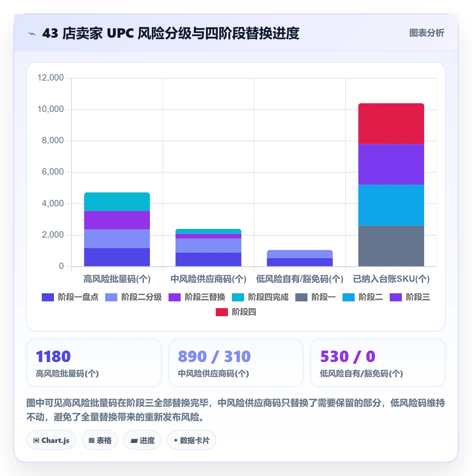Toggle the red 阶段四 legend swatch
The image size is (472, 476).
coord(222,312)
